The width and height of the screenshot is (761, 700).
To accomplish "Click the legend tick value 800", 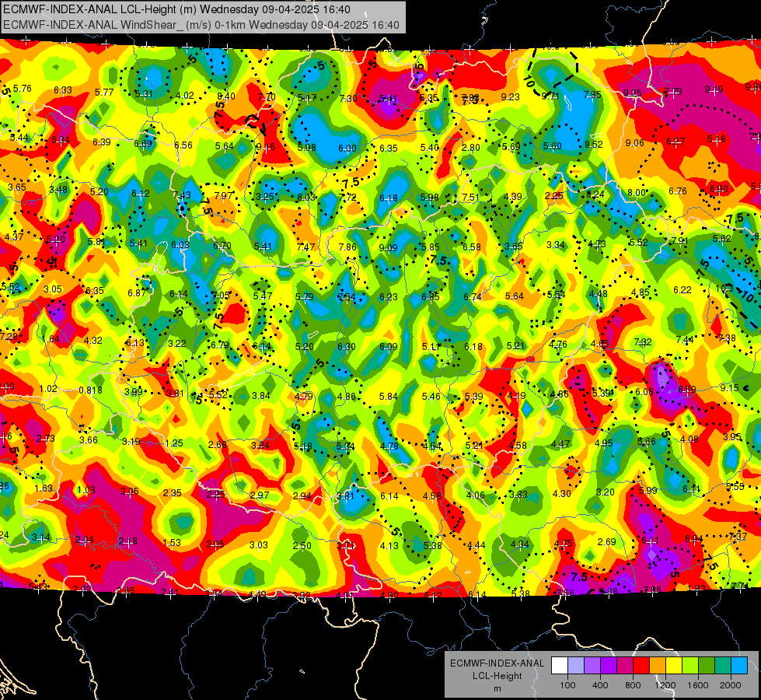I will [633, 685].
